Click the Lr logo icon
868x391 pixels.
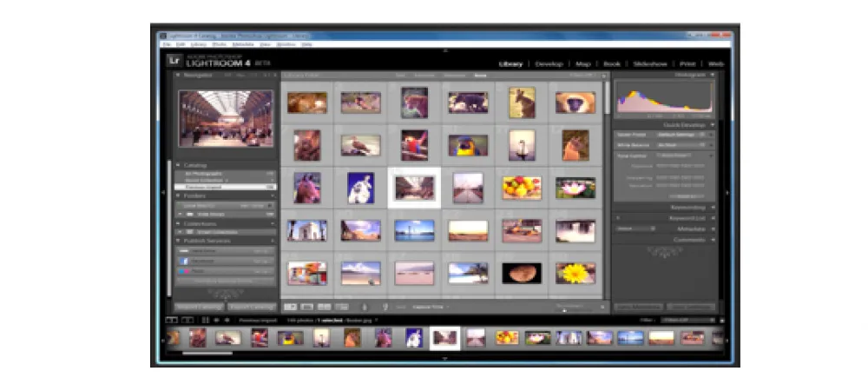174,62
